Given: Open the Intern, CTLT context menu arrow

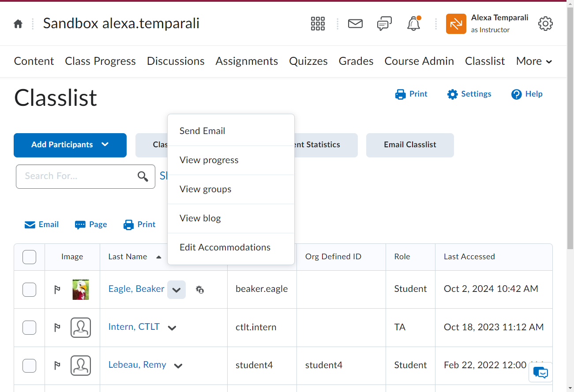Looking at the screenshot, I should (x=172, y=328).
